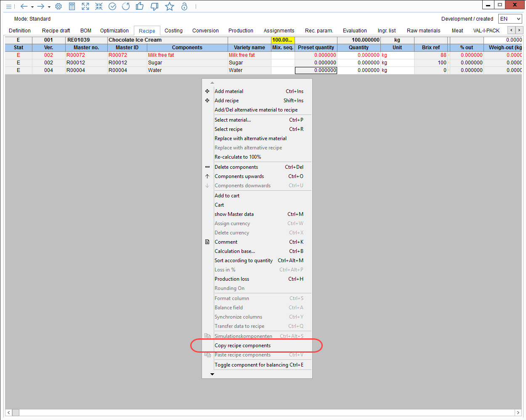Choose Replace with alternative material
The image size is (526, 420).
pos(257,138)
